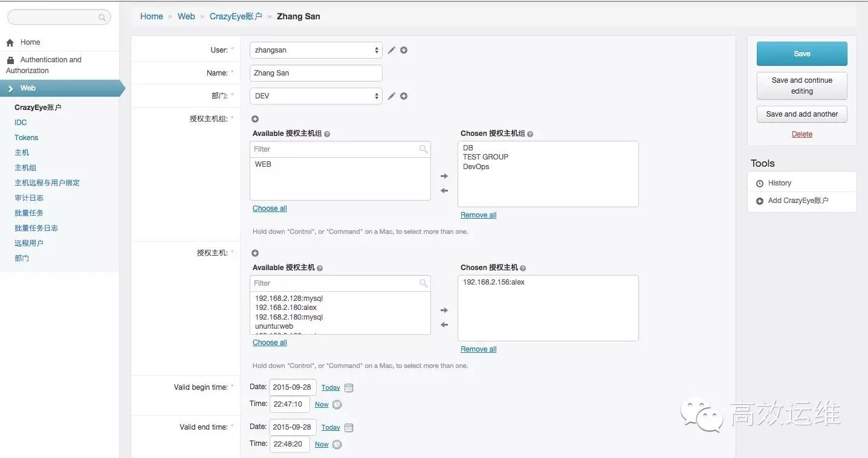The width and height of the screenshot is (868, 458).
Task: Click the red Delete link
Action: [x=802, y=134]
